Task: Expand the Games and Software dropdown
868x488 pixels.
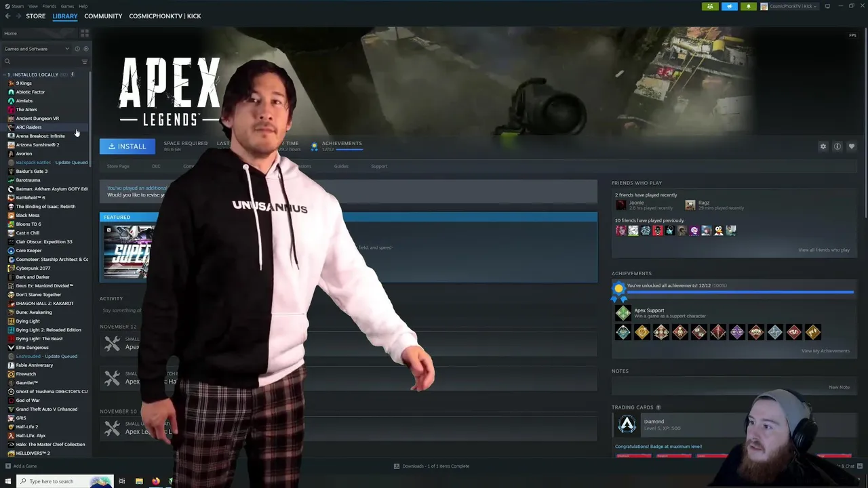Action: click(x=37, y=49)
